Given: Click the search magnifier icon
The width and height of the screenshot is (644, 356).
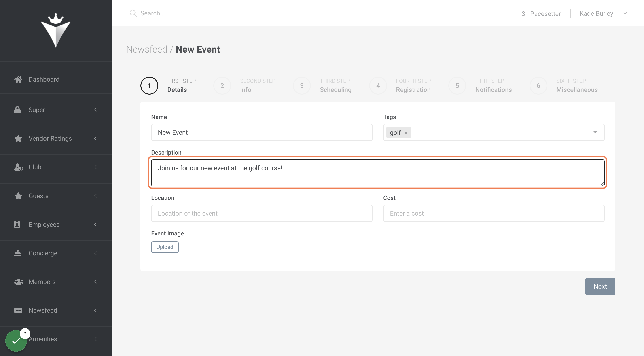Looking at the screenshot, I should click(133, 13).
